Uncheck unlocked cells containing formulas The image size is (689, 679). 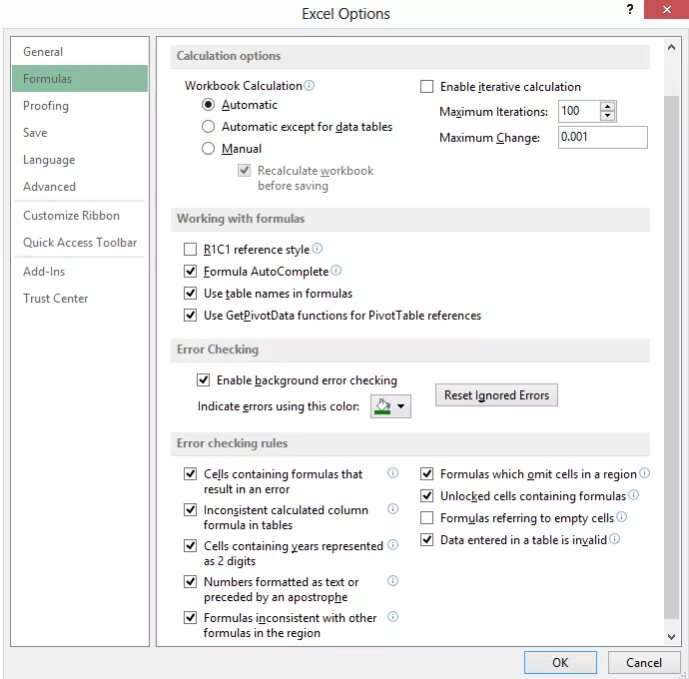click(427, 496)
